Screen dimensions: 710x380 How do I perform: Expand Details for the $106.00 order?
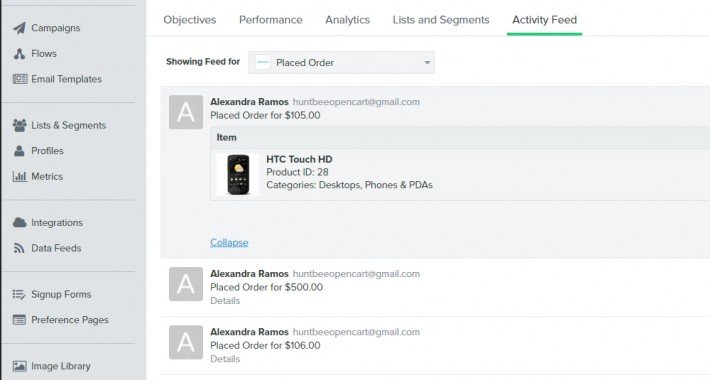(x=225, y=359)
